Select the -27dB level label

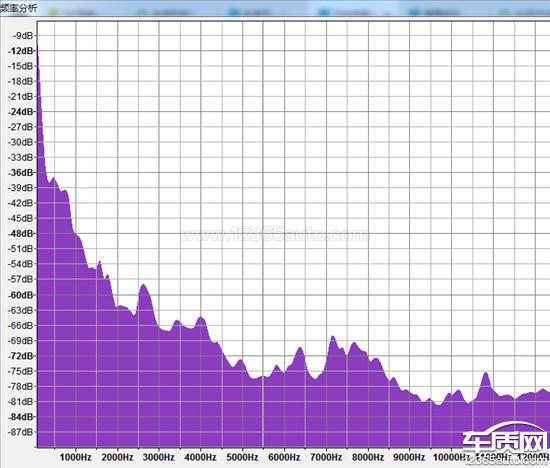coord(21,127)
